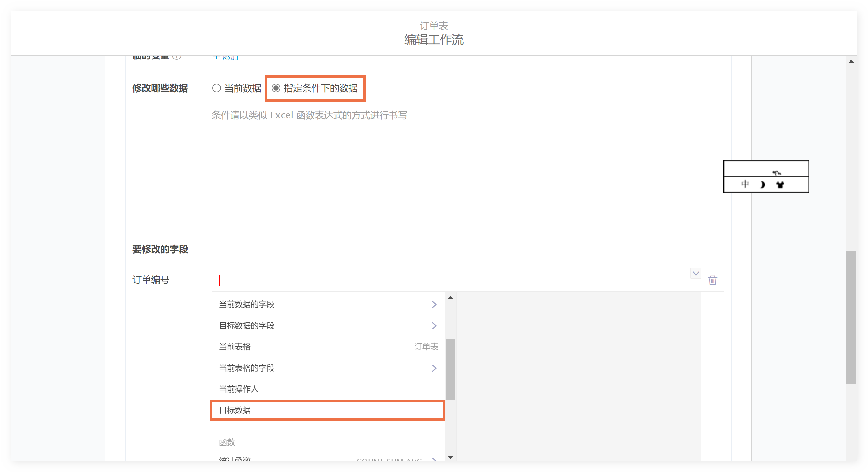Click the shirt skin icon in IME toolbar
The height and width of the screenshot is (472, 868).
(780, 185)
